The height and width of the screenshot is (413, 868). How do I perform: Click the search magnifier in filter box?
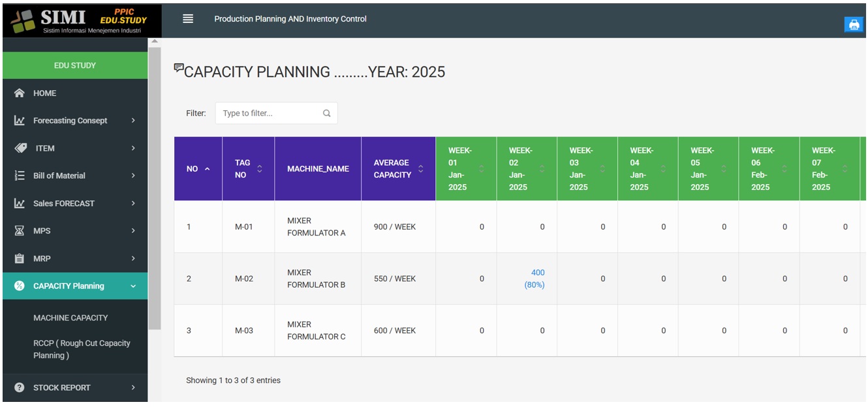(x=326, y=114)
